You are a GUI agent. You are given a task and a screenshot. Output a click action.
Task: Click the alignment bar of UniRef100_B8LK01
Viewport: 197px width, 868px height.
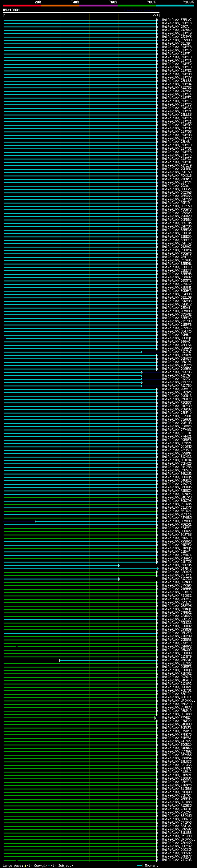[82, 338]
